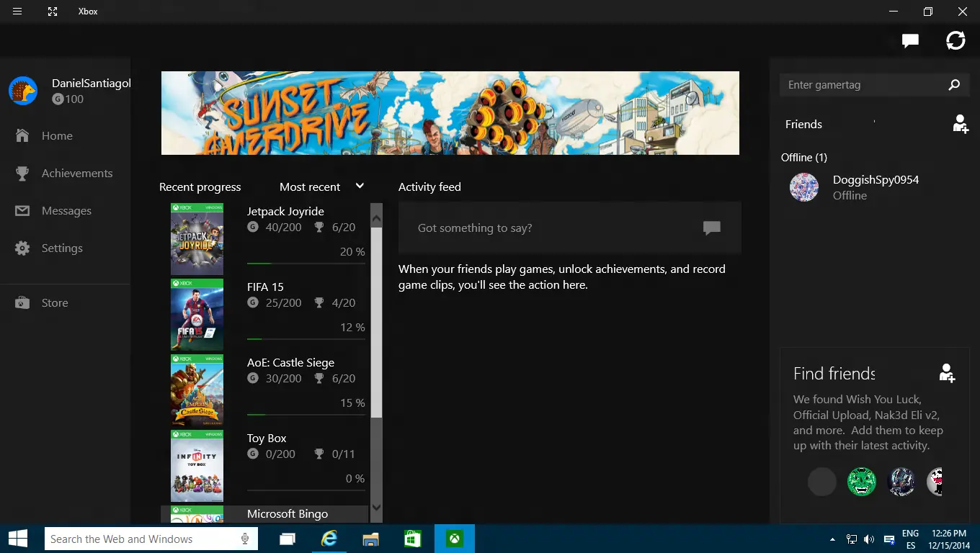Open chat using the message bubble icon

point(909,40)
